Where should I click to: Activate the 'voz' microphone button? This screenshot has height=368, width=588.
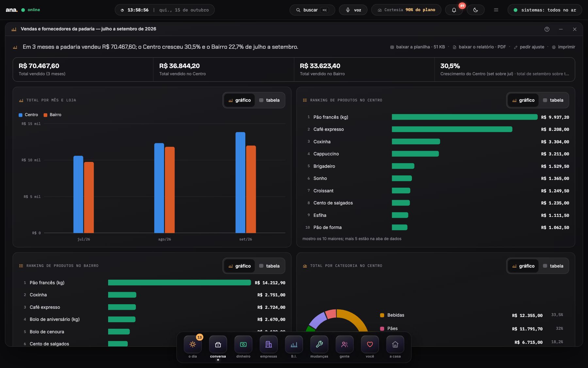(x=353, y=10)
